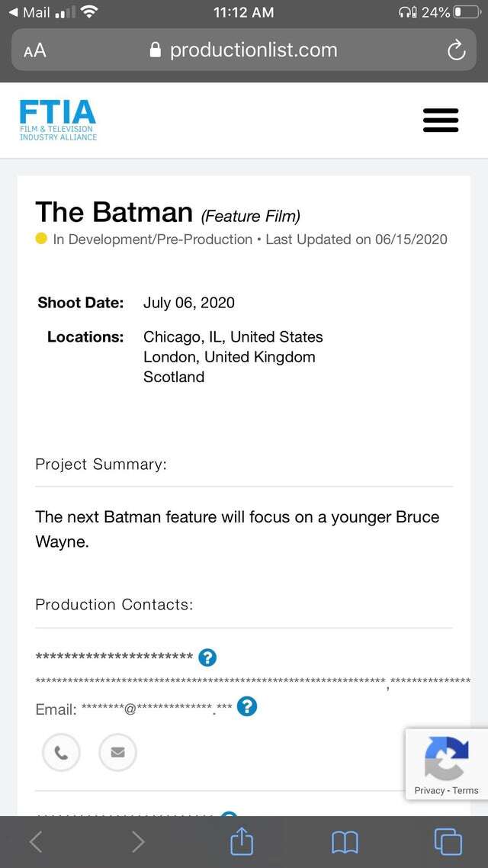The image size is (488, 868).
Task: Tap the envelope email contact icon
Action: tap(117, 753)
